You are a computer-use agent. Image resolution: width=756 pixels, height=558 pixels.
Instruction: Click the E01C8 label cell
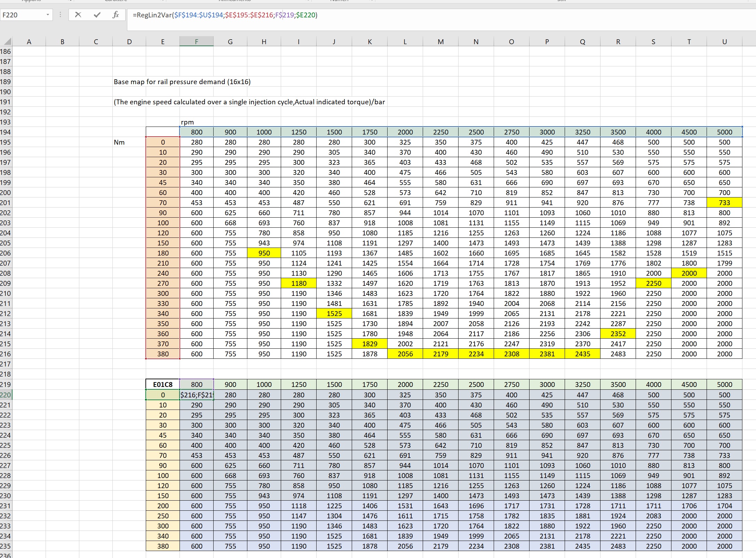162,385
